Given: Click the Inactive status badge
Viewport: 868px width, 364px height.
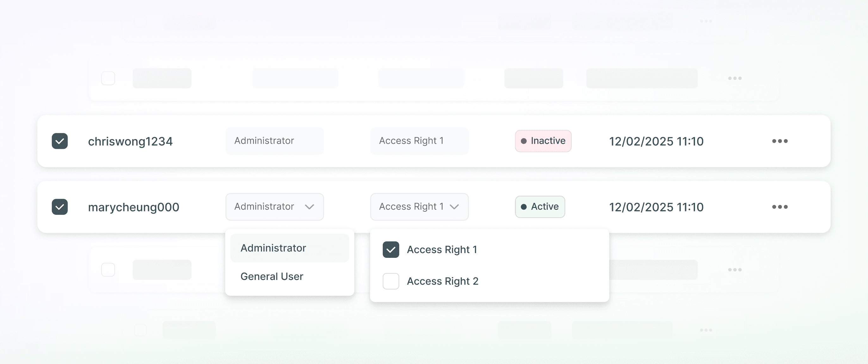Looking at the screenshot, I should tap(543, 141).
